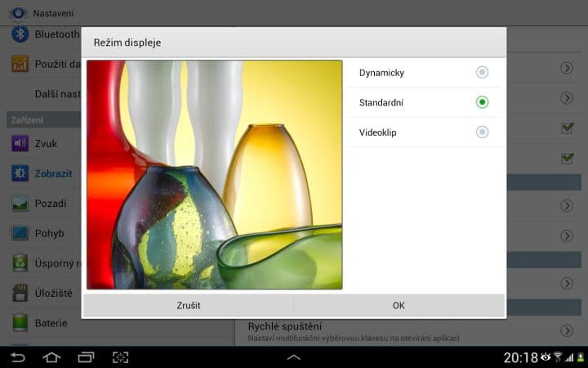The image size is (588, 368).
Task: Tap the Pozadí wallpaper icon
Action: tap(20, 204)
